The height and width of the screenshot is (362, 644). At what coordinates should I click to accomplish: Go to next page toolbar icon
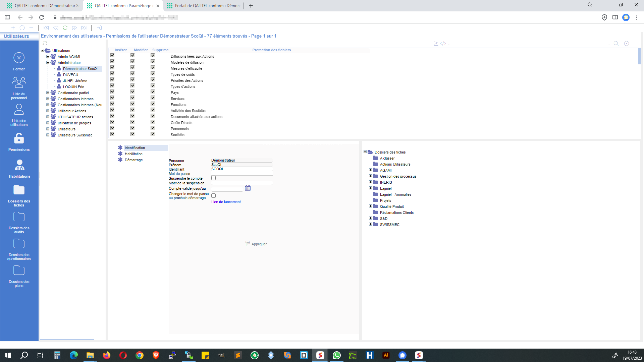74,28
